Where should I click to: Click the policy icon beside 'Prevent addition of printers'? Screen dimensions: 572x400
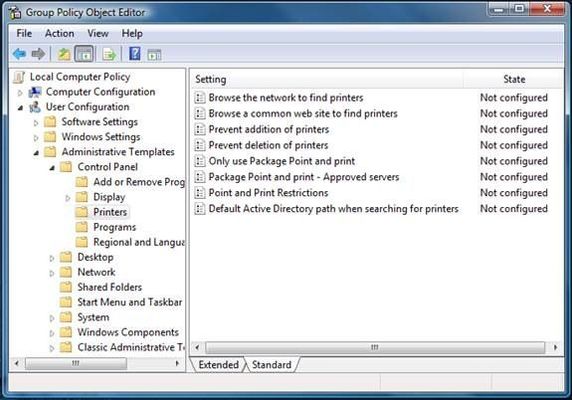200,129
